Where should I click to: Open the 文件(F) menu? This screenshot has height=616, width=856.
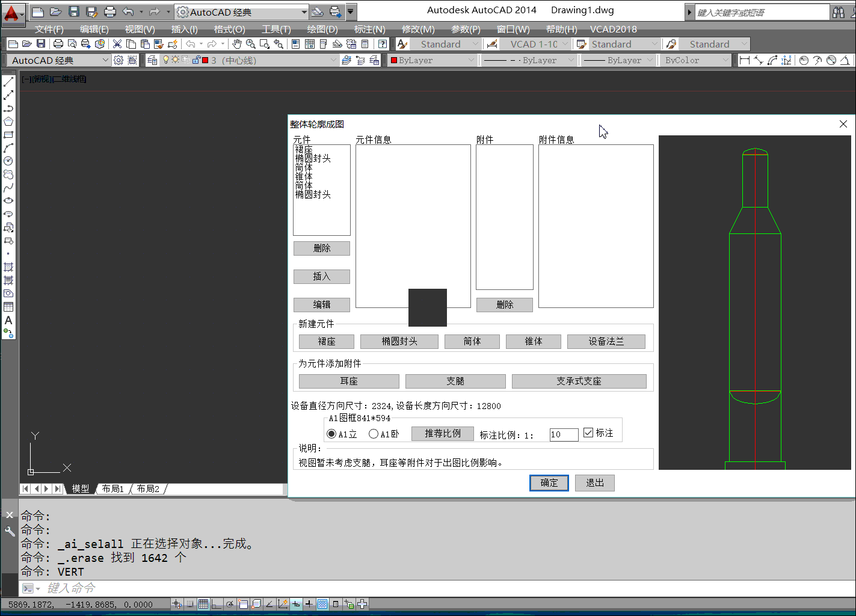49,29
